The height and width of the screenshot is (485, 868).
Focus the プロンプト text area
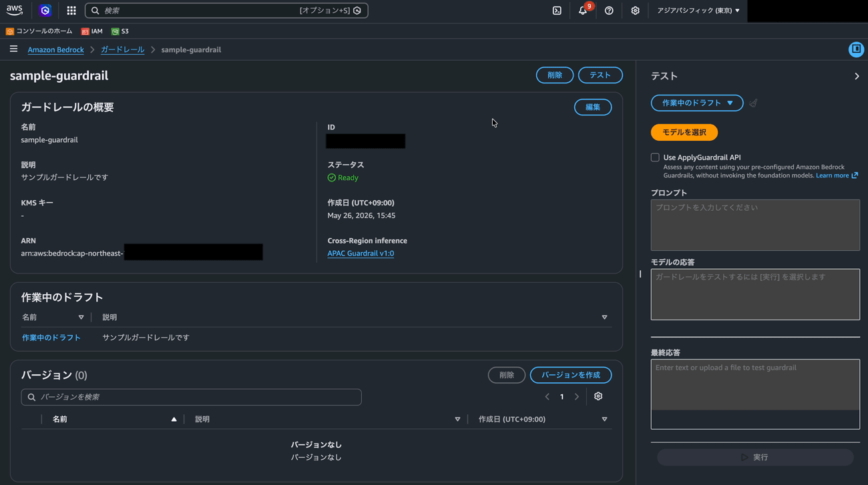coord(755,225)
